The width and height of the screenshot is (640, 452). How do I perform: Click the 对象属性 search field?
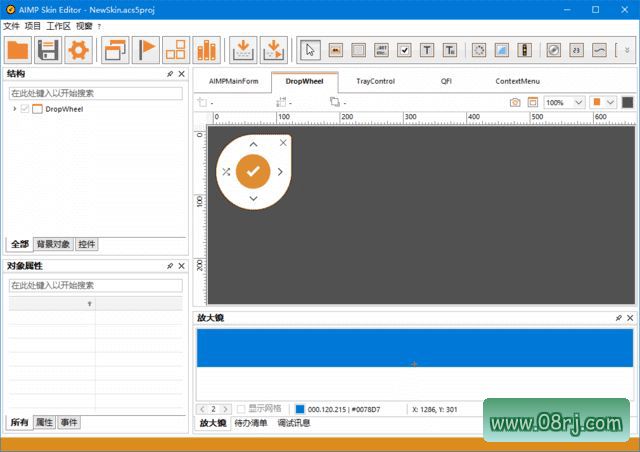tap(96, 285)
